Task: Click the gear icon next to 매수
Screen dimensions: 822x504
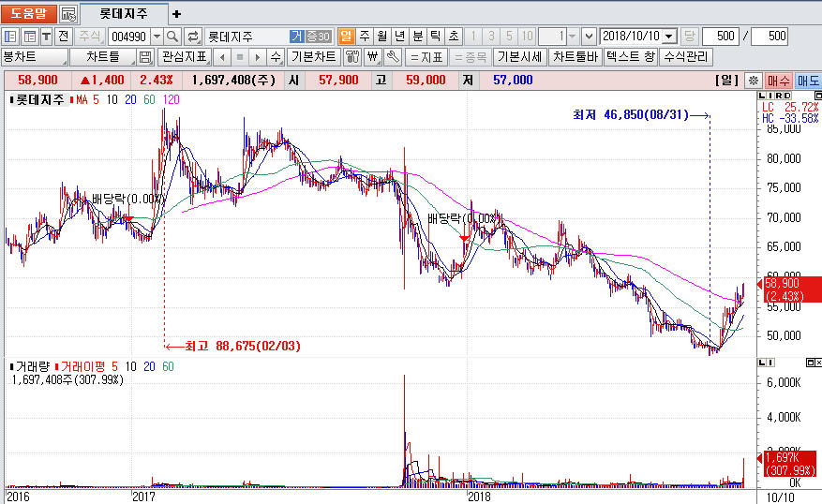Action: point(753,81)
